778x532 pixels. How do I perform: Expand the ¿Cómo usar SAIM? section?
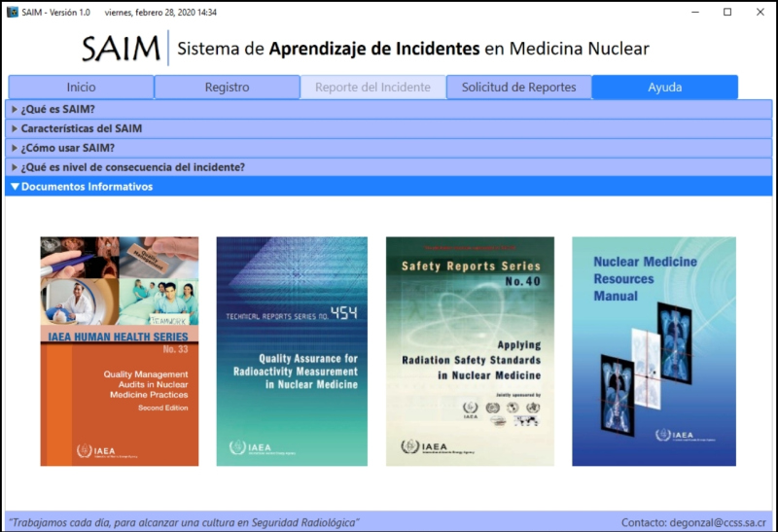point(67,148)
